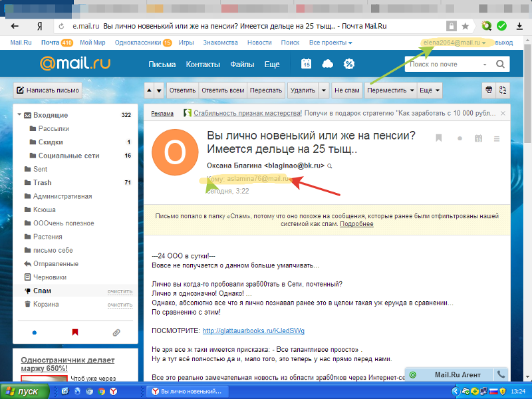Click the Ответить button
Screen dimensions: 532x399
click(182, 90)
